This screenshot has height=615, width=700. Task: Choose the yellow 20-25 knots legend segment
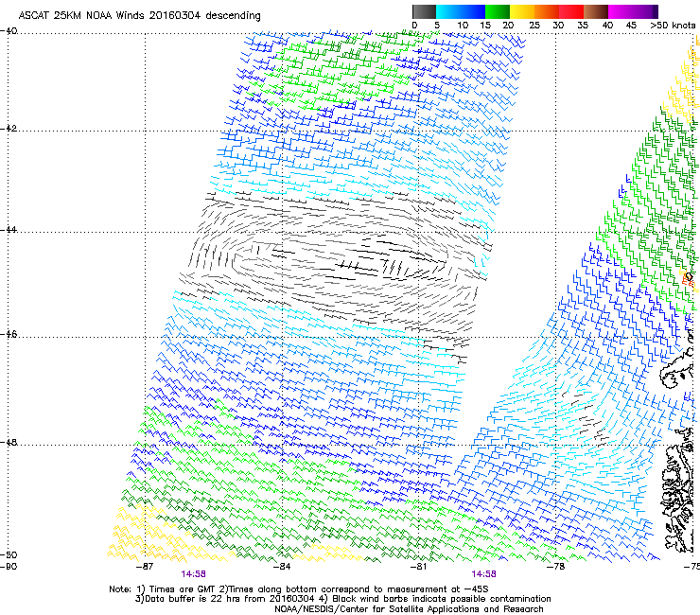[522, 11]
